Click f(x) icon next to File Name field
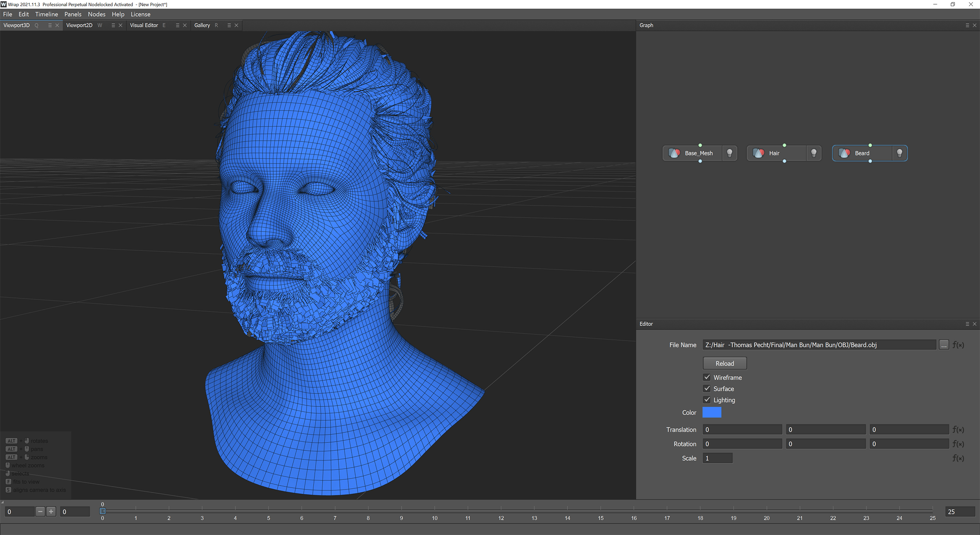Screen dimensions: 980x535 point(958,345)
